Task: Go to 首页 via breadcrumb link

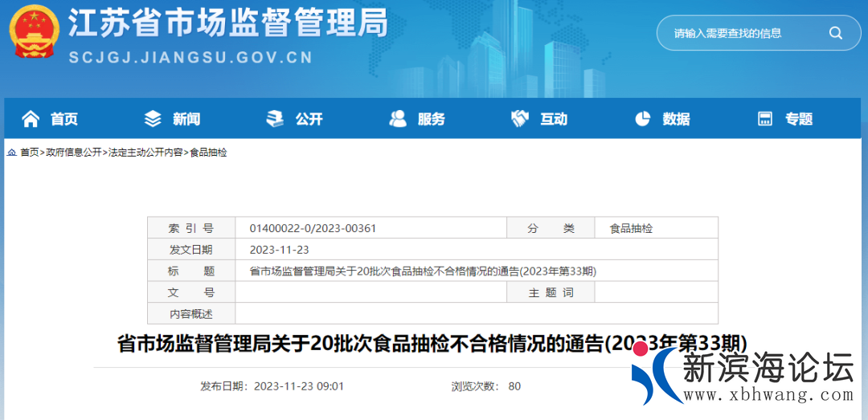Action: coord(29,153)
